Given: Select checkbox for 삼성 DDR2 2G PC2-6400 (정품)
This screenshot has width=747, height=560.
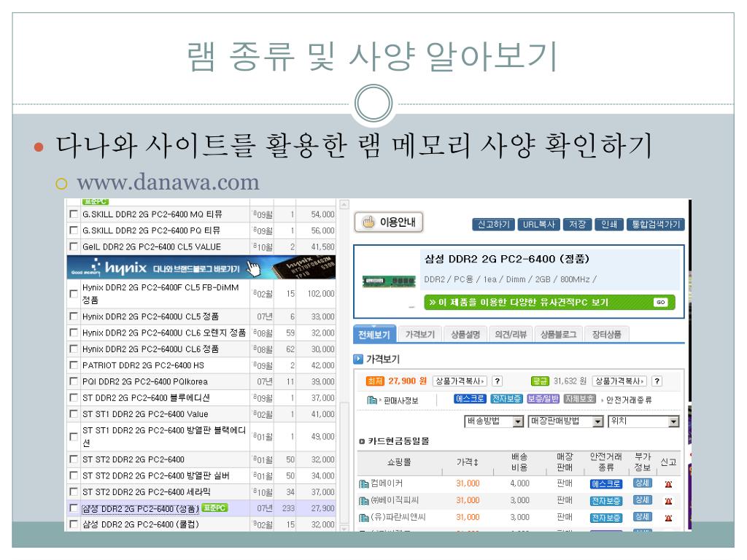Looking at the screenshot, I should [x=74, y=508].
